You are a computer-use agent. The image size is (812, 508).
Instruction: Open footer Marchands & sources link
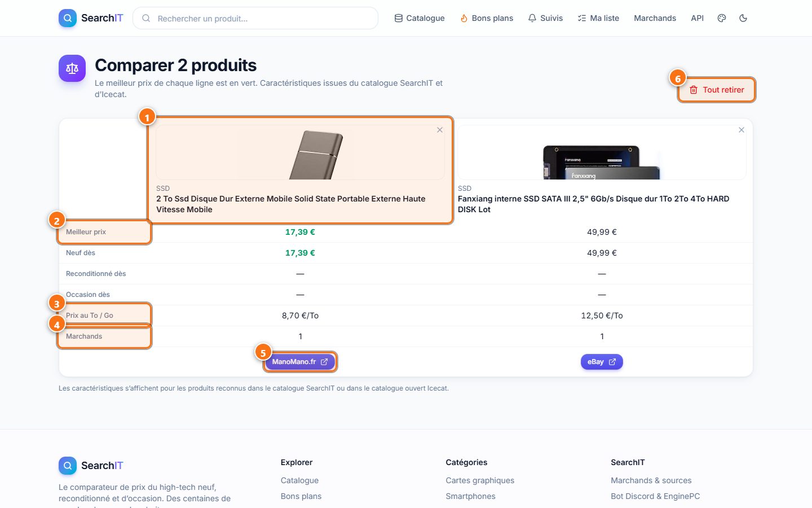click(x=651, y=480)
